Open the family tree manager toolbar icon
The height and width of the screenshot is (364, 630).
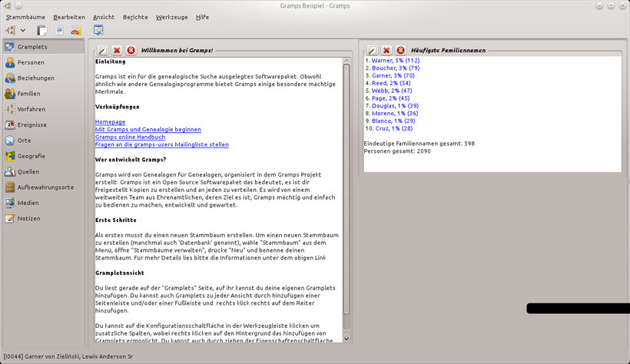(x=11, y=30)
